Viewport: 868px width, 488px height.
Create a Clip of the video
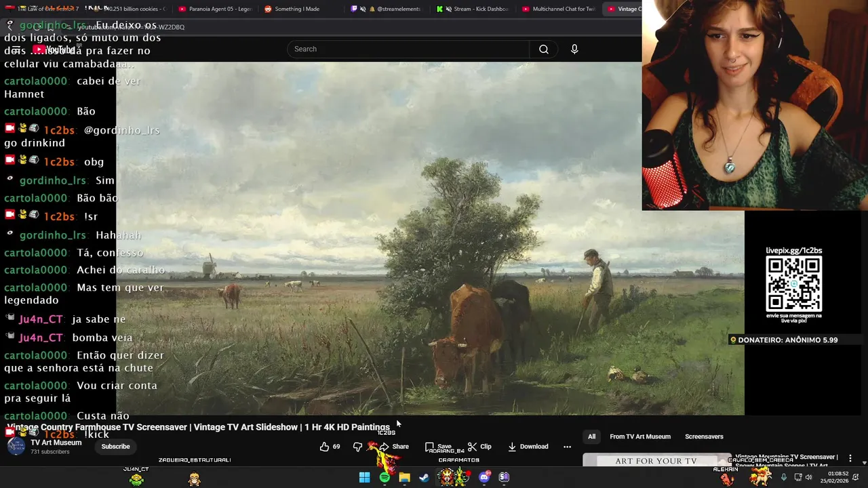[x=479, y=447]
